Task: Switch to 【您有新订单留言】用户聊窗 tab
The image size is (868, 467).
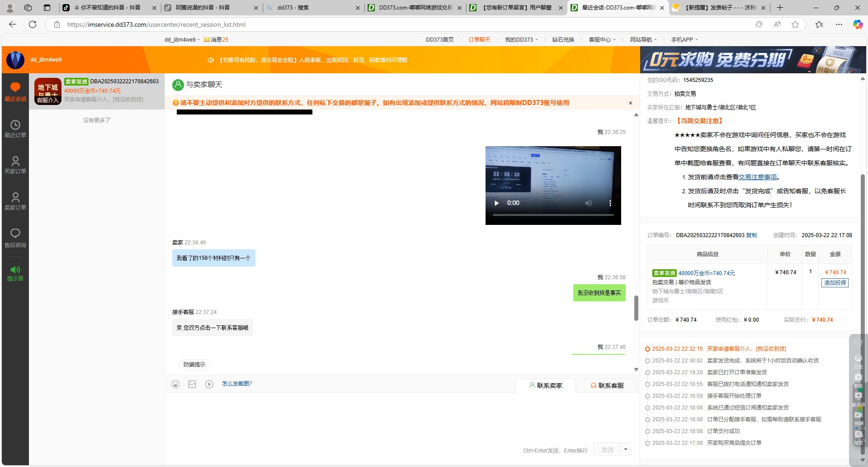Action: coord(516,7)
